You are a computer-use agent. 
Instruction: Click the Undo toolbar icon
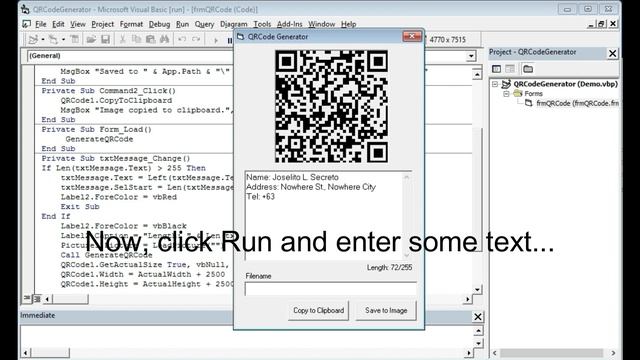182,39
